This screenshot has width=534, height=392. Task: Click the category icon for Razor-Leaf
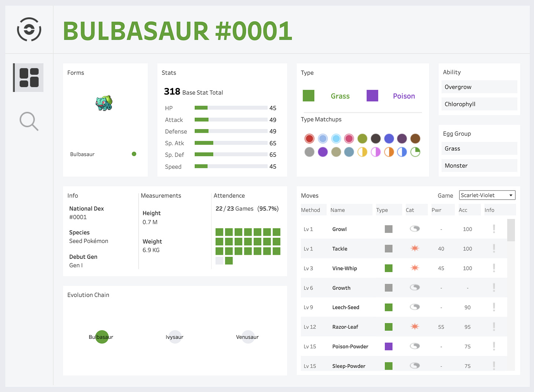point(415,327)
